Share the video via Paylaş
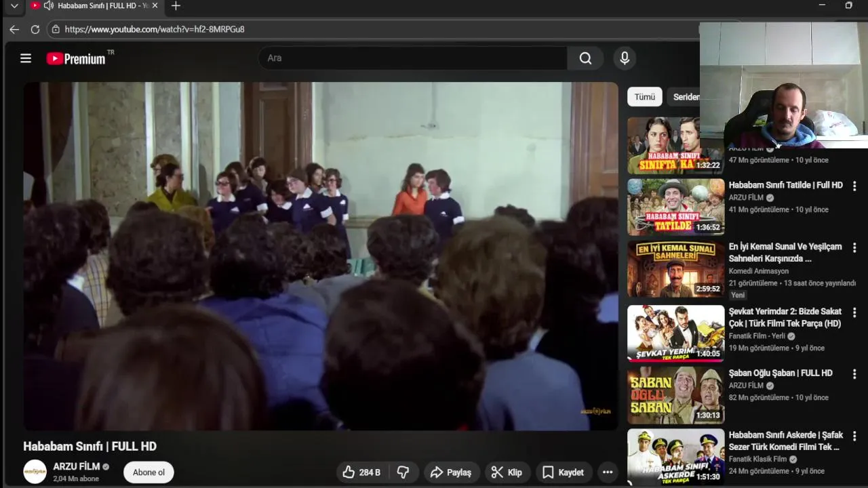868x488 pixels. pyautogui.click(x=451, y=472)
